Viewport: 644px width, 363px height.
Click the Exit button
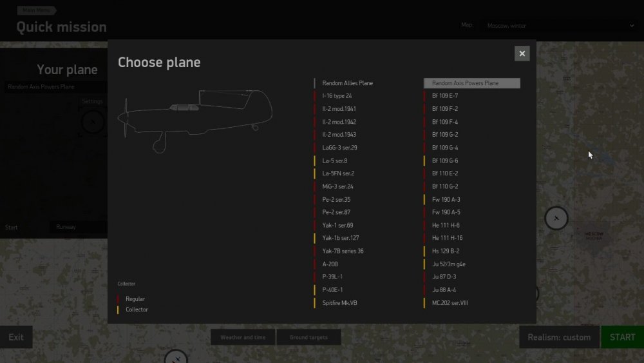click(16, 337)
